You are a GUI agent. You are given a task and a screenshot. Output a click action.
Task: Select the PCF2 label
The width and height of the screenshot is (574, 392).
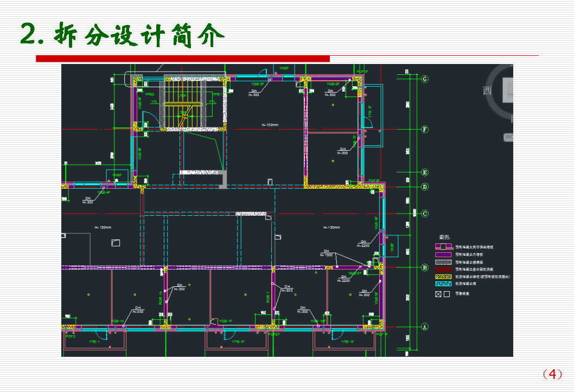coord(71,336)
